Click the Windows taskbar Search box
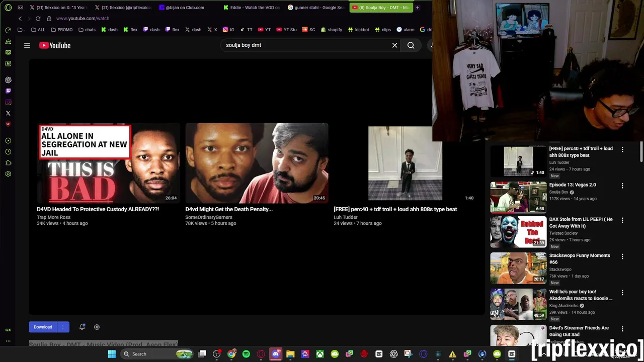The width and height of the screenshot is (644, 362). click(157, 354)
